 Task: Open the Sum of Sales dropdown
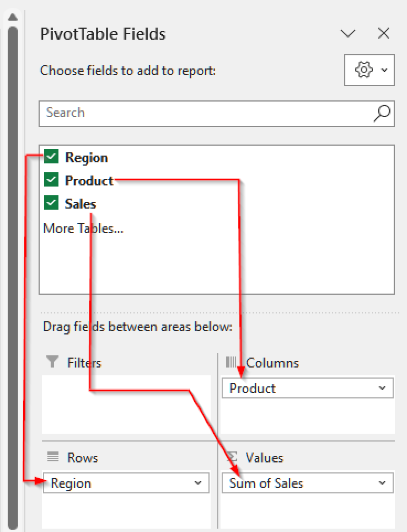click(382, 482)
